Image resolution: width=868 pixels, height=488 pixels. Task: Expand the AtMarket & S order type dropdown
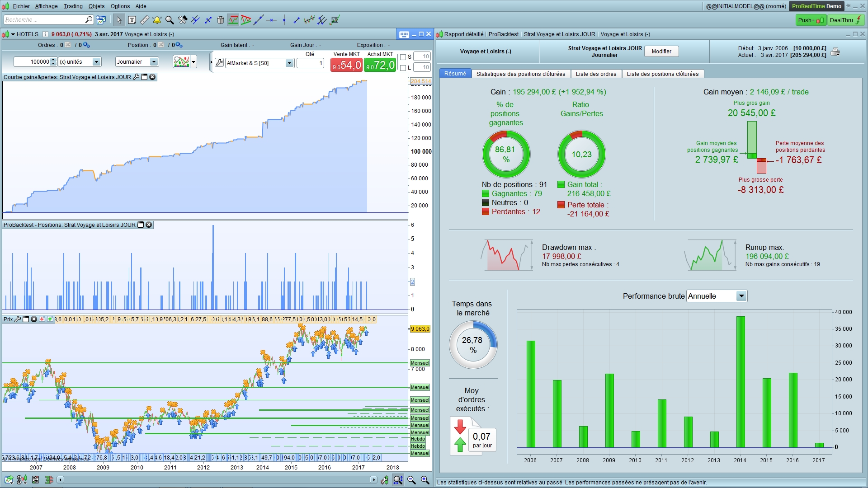289,63
